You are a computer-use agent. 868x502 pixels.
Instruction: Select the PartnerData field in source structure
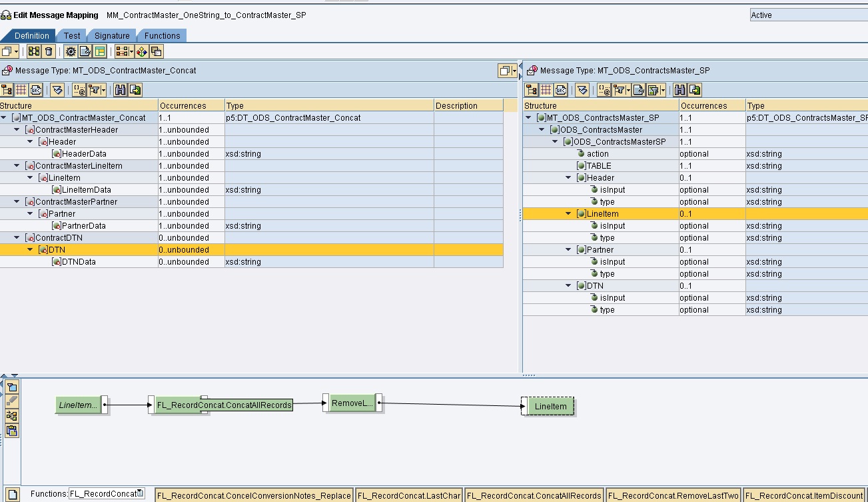(x=83, y=226)
